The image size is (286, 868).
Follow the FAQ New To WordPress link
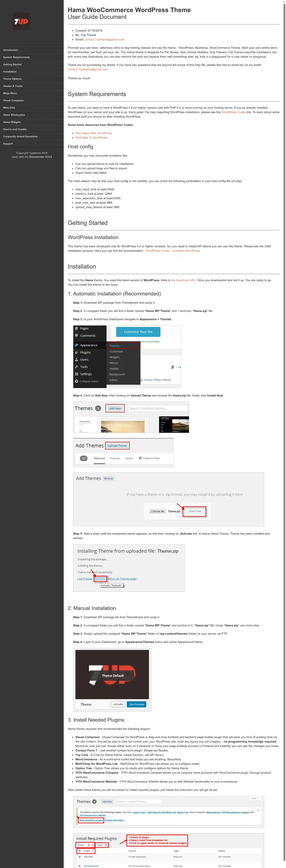[x=91, y=138]
